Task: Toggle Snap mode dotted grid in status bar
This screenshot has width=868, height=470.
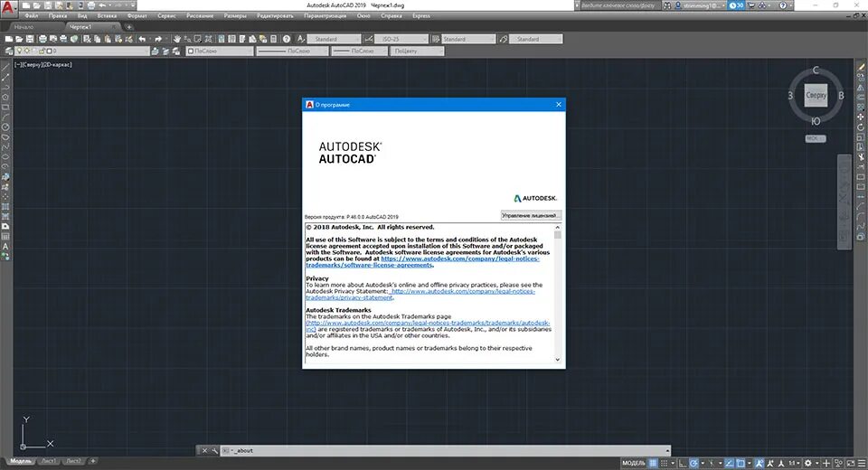Action: 664,463
